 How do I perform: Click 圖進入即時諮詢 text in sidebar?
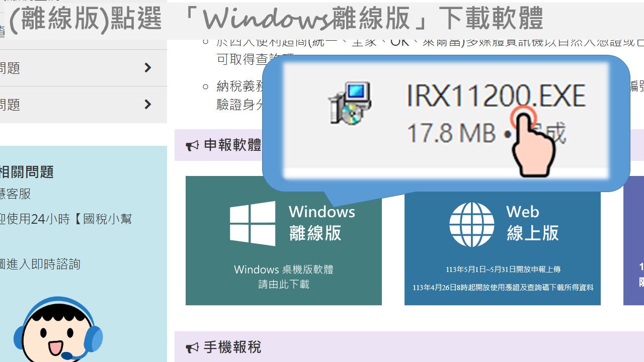[x=40, y=264]
